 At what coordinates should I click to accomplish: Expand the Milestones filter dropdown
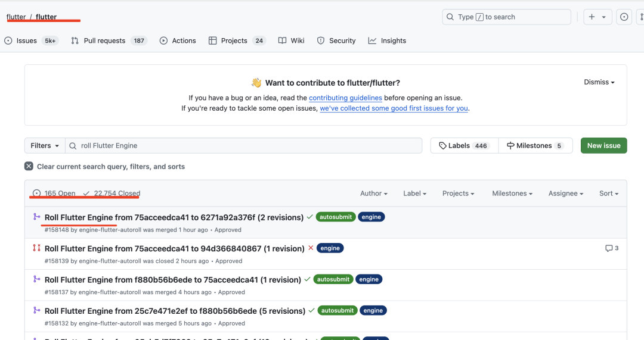pyautogui.click(x=512, y=193)
